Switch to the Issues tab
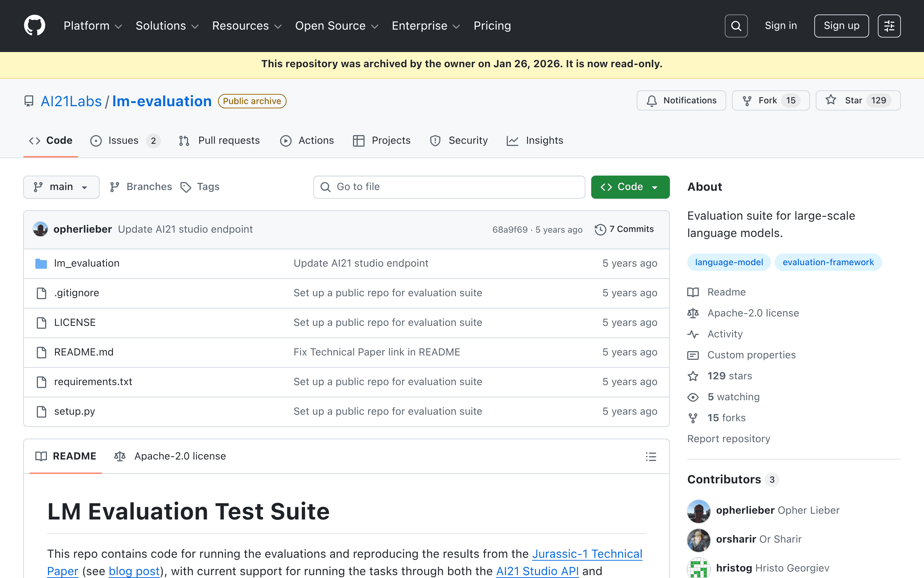924x578 pixels. pyautogui.click(x=125, y=141)
